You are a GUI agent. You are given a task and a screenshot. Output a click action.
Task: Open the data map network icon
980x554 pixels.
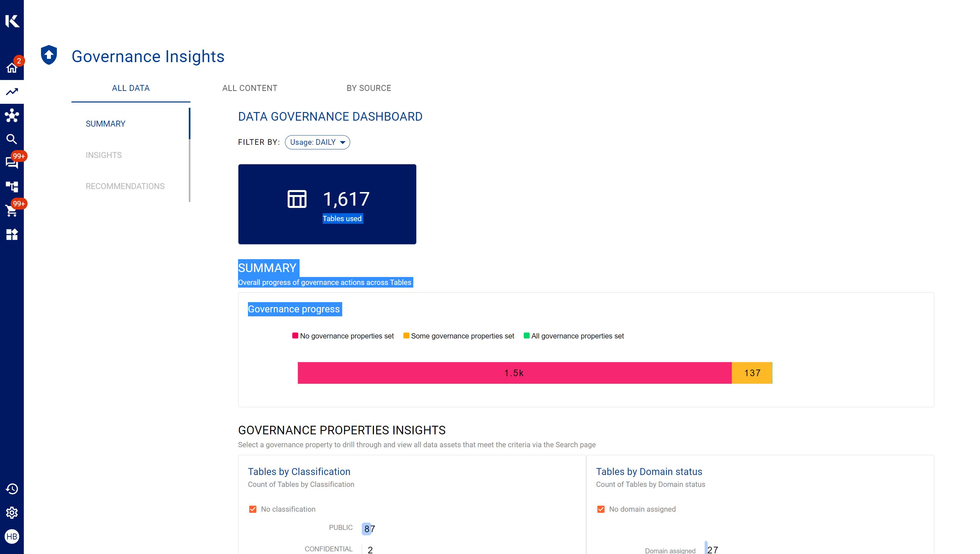click(12, 116)
